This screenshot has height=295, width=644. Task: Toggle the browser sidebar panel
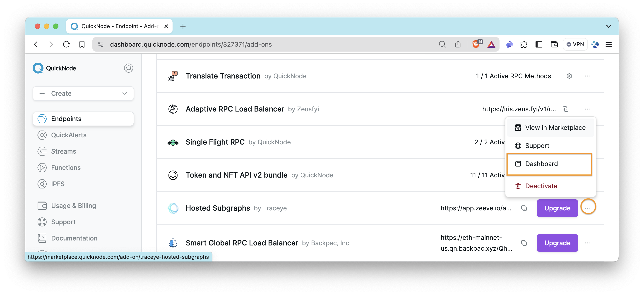coord(539,44)
